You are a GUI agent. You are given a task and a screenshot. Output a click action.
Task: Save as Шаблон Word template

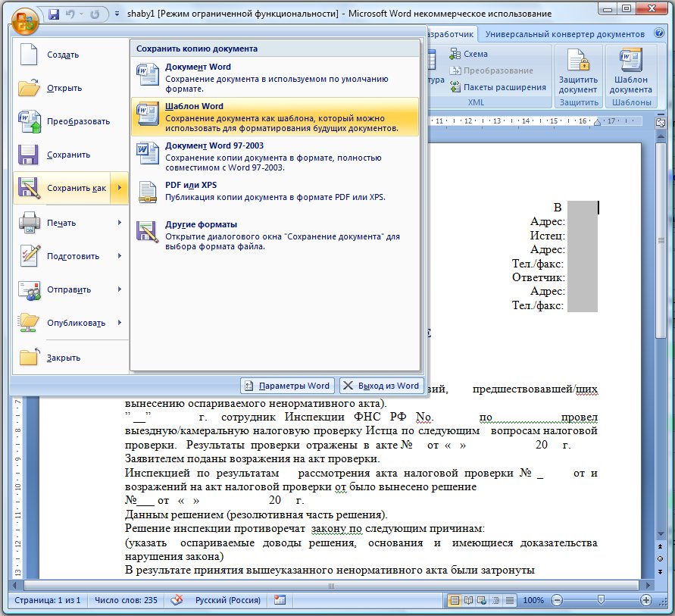click(x=275, y=117)
